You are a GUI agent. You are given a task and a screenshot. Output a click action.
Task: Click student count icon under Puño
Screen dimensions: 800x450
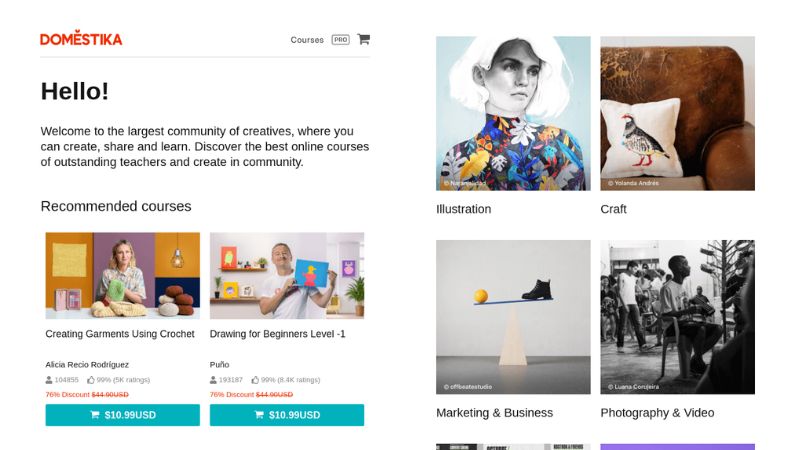213,380
